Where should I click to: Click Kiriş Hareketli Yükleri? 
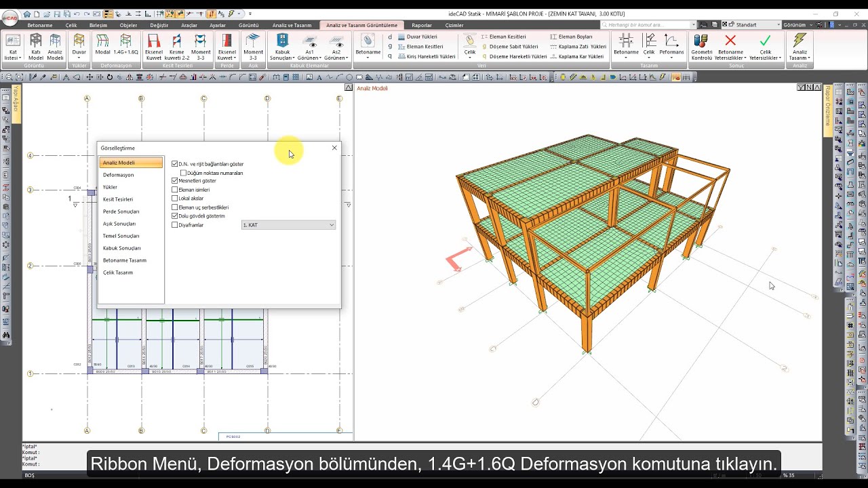click(427, 57)
